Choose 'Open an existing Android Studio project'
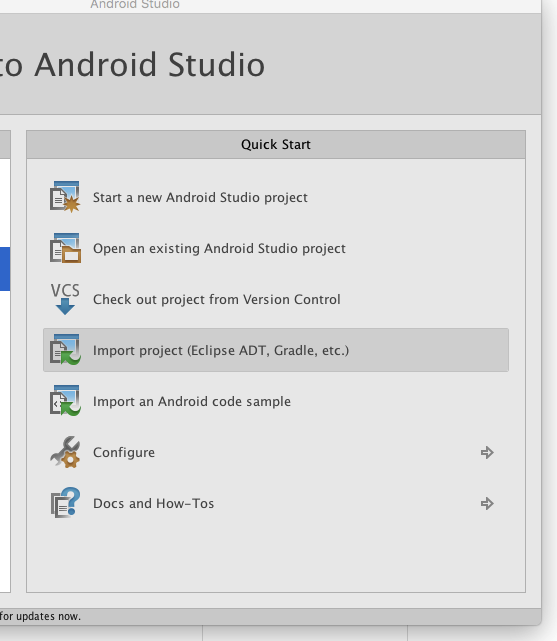Viewport: 557px width, 641px height. (219, 249)
